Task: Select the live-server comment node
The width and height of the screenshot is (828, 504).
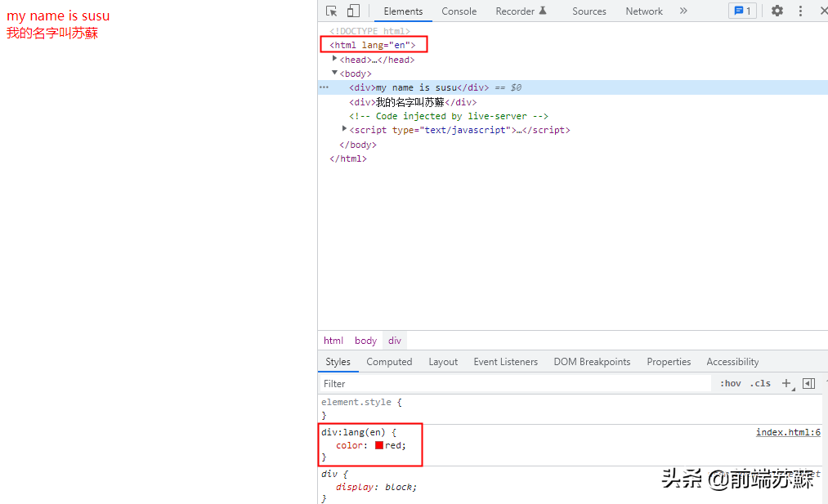Action: 448,116
